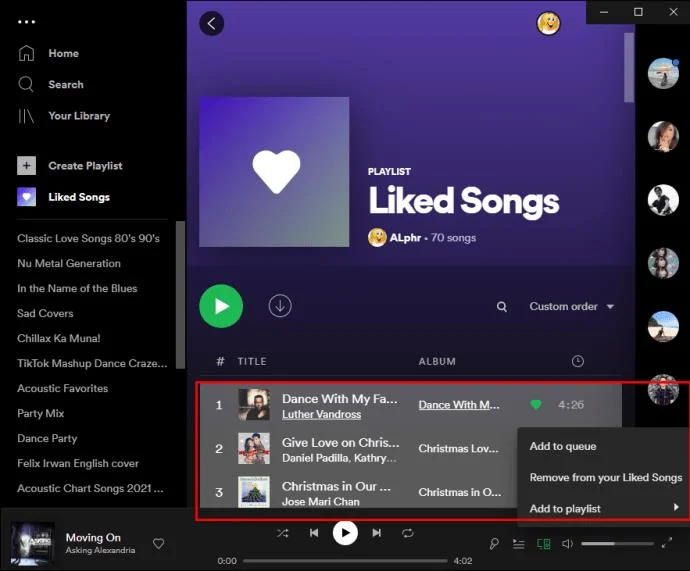690x571 pixels.
Task: Open In the Name of the Blues
Action: click(x=77, y=289)
